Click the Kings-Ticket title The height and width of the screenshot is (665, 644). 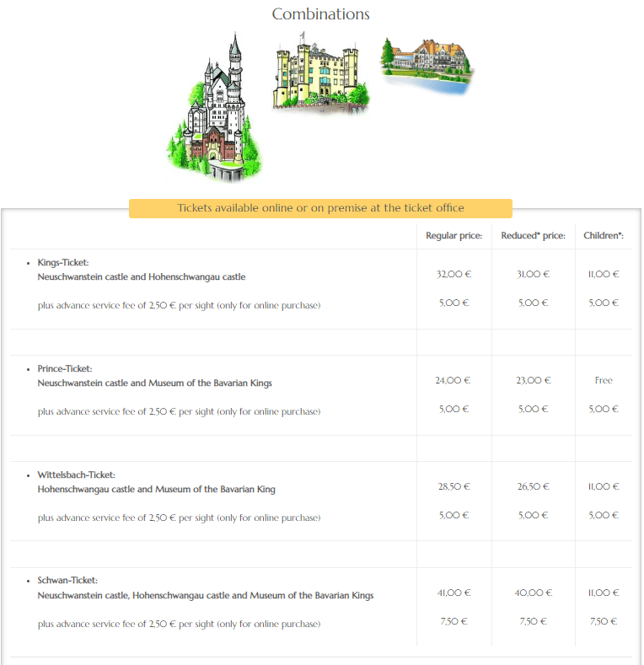(x=63, y=262)
